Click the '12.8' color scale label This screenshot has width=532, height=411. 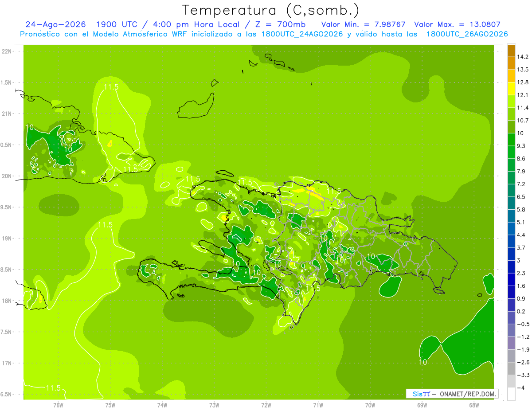[523, 82]
